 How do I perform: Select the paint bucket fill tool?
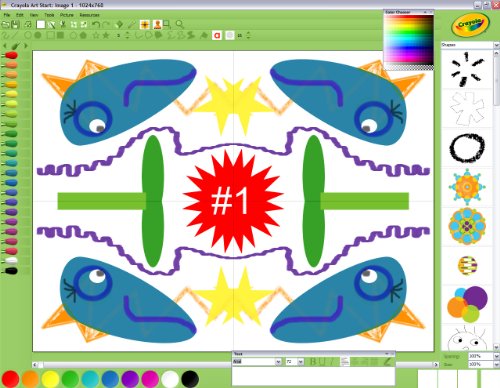[x=119, y=24]
